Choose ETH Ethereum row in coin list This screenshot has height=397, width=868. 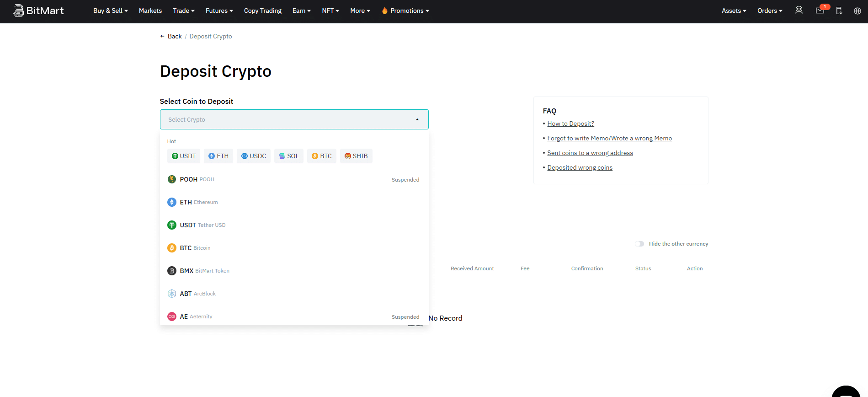294,202
